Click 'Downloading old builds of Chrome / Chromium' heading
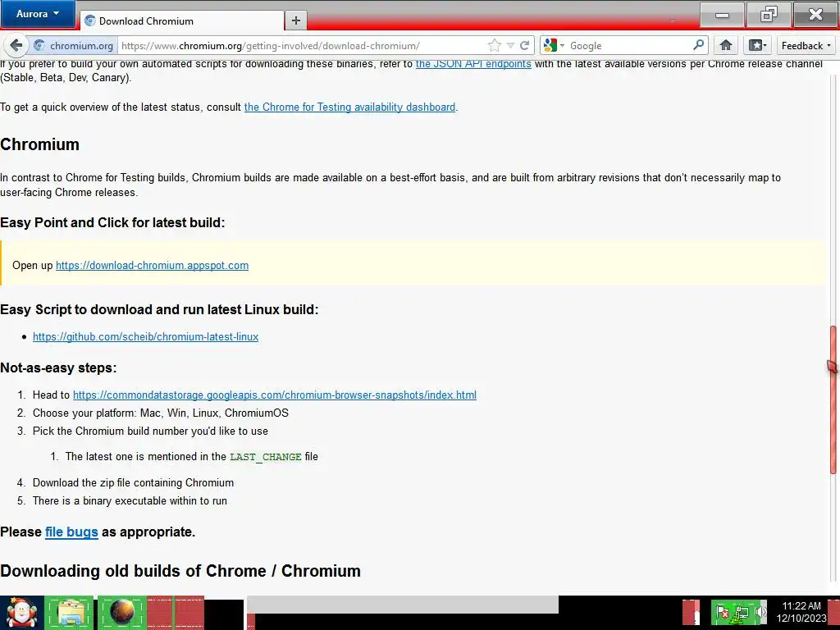Viewport: 840px width, 630px height. coord(180,571)
